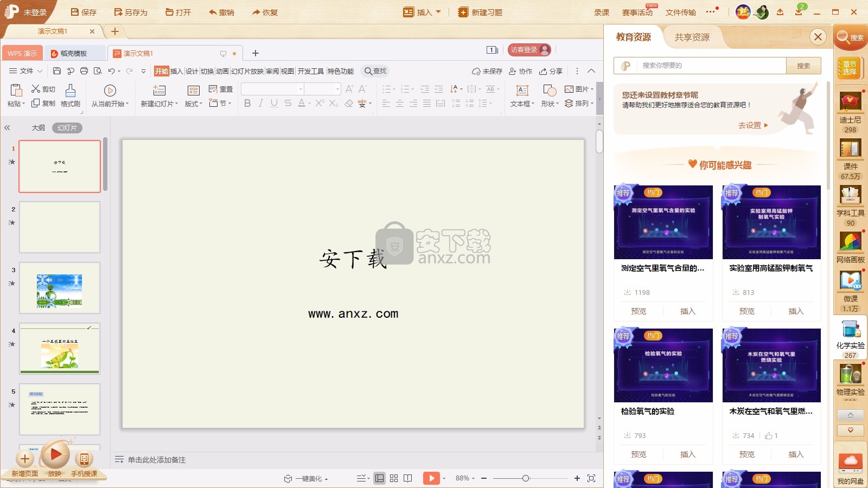Click 预览 under 检验氧气的实验 card
This screenshot has height=488, width=868.
pyautogui.click(x=639, y=454)
